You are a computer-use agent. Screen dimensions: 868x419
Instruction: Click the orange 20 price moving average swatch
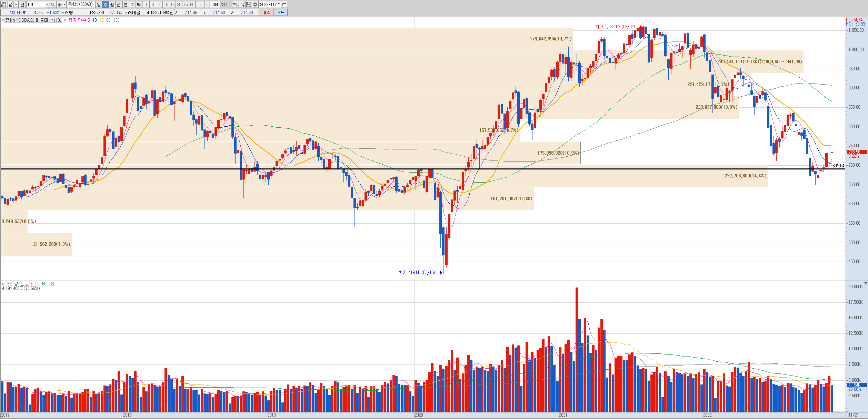pyautogui.click(x=101, y=20)
